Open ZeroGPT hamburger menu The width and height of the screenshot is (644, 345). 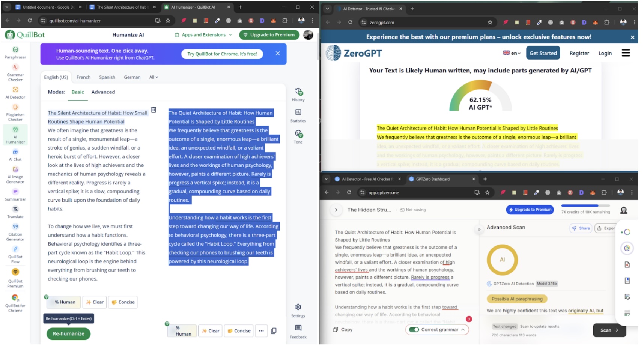(x=626, y=53)
